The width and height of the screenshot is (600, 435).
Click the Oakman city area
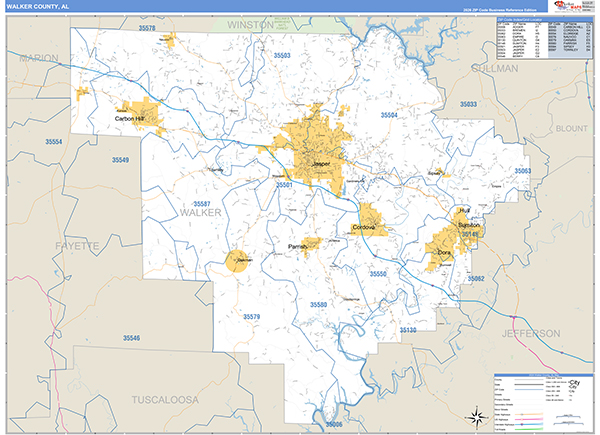point(241,261)
